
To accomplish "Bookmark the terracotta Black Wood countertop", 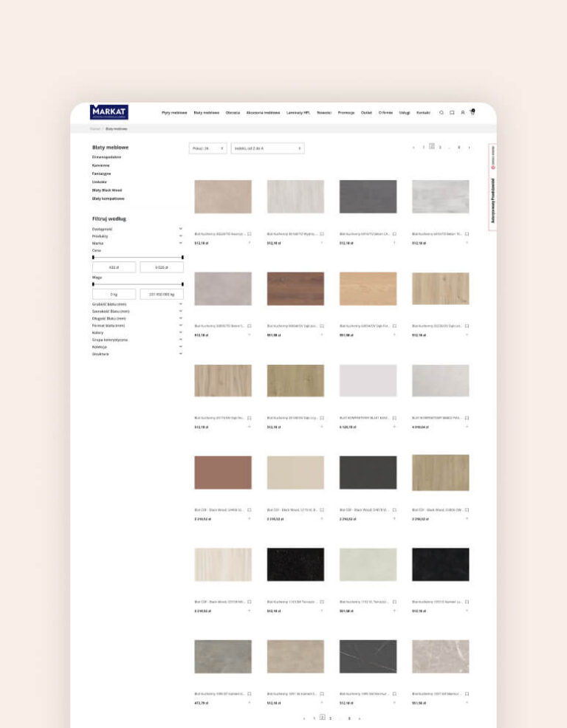I will (x=250, y=509).
